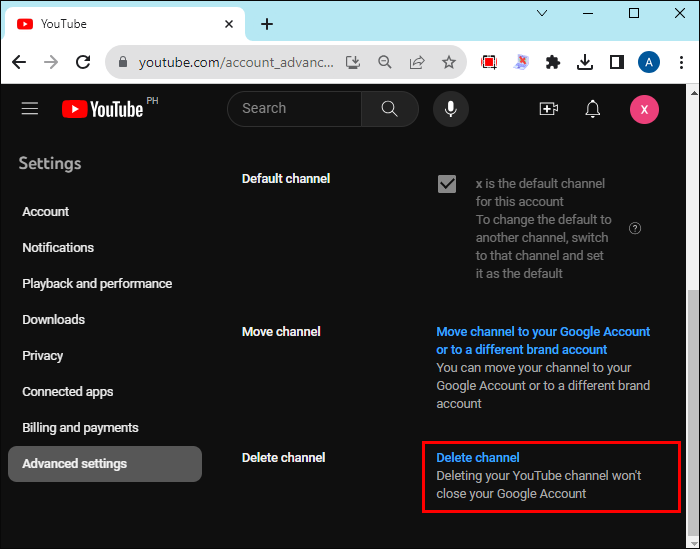Go back with the browser back arrow
This screenshot has height=549, width=700.
pyautogui.click(x=19, y=62)
